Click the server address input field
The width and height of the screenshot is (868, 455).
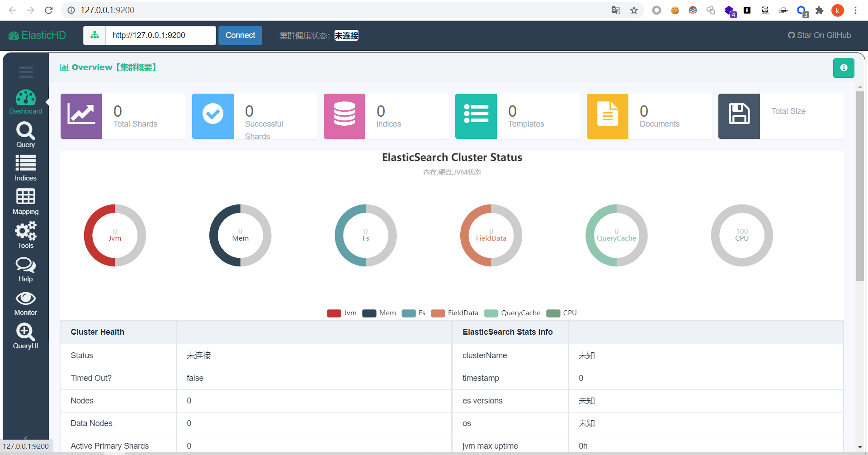[x=160, y=35]
